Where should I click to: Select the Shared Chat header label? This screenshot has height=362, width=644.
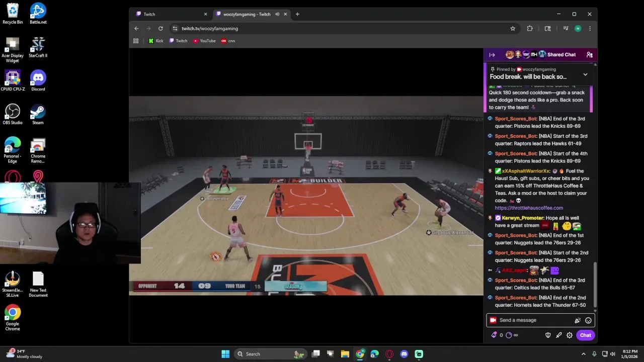coord(561,55)
